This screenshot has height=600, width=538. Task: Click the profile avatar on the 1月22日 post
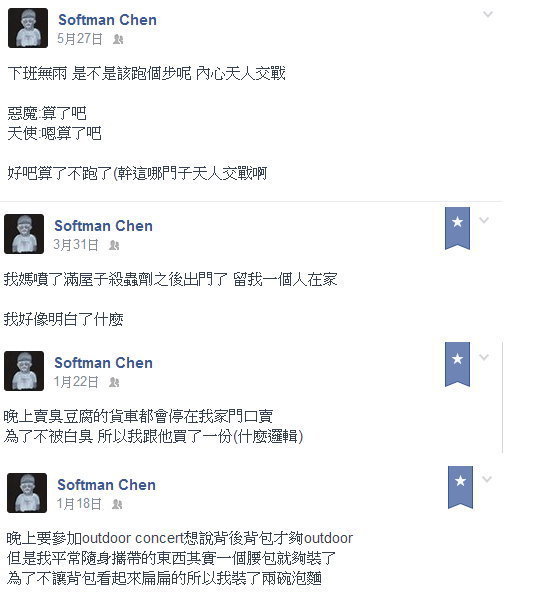(x=24, y=371)
